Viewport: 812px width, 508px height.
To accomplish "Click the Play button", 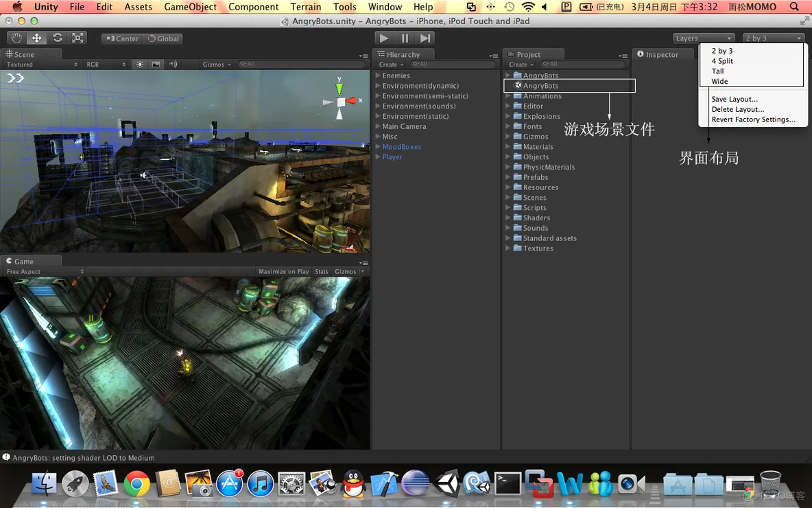I will click(384, 38).
